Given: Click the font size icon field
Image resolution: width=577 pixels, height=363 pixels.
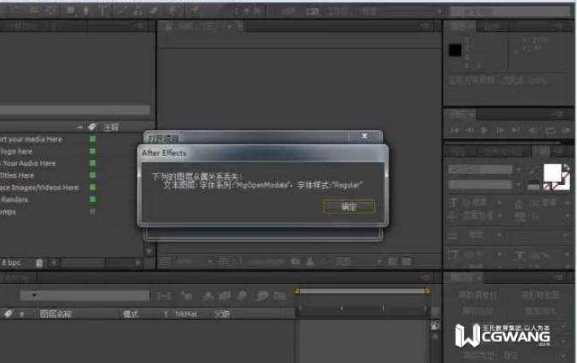Looking at the screenshot, I should point(454,202).
